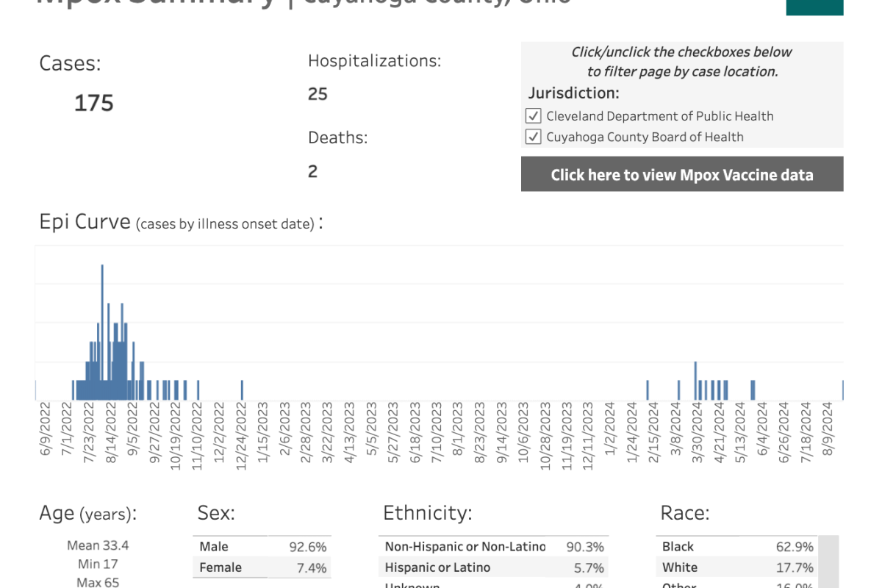
Task: Uncheck Cleveland Department of Public Health checkbox
Action: 533,116
